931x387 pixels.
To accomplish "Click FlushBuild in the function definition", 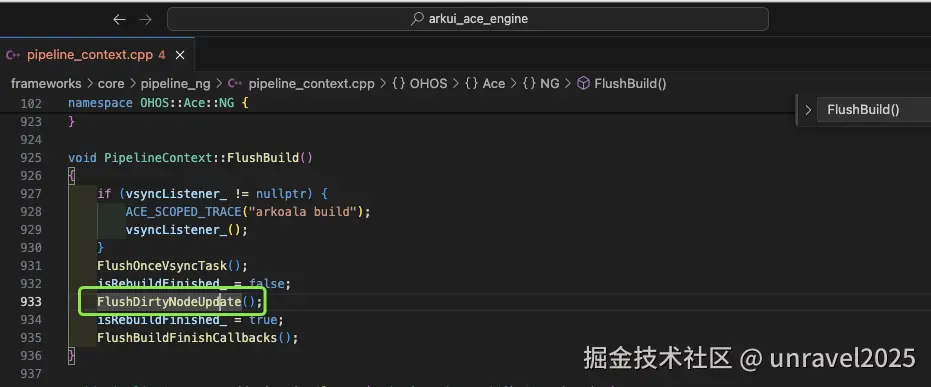I will [264, 158].
